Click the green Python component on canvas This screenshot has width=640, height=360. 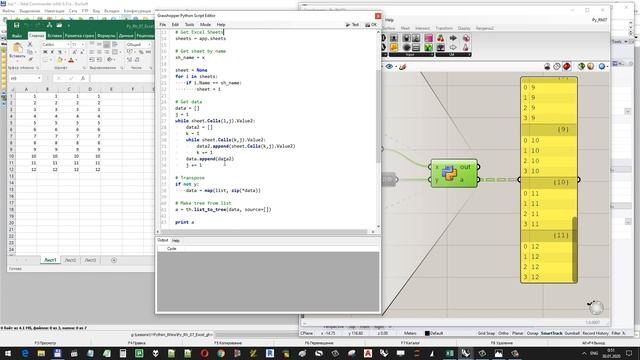(x=454, y=173)
